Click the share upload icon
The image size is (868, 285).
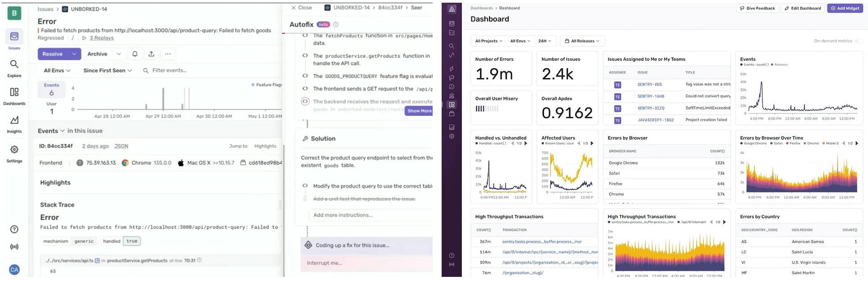click(x=151, y=54)
